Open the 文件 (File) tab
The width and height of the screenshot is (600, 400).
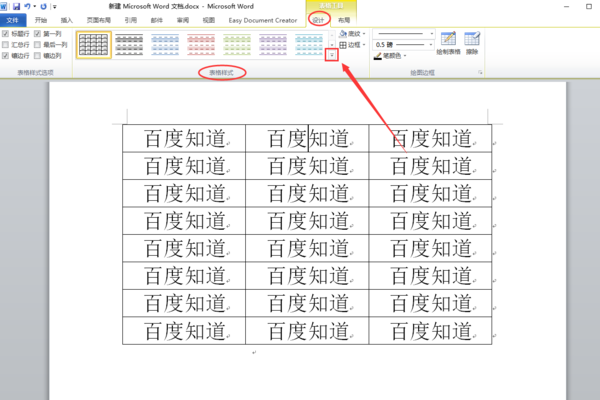13,20
